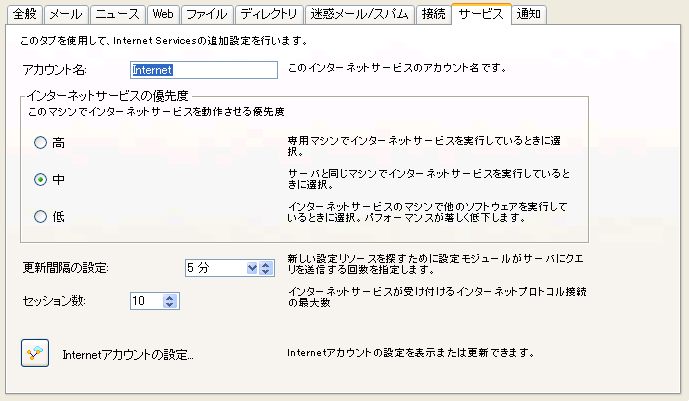
Task: Go to the ニュース tab
Action: click(x=118, y=14)
